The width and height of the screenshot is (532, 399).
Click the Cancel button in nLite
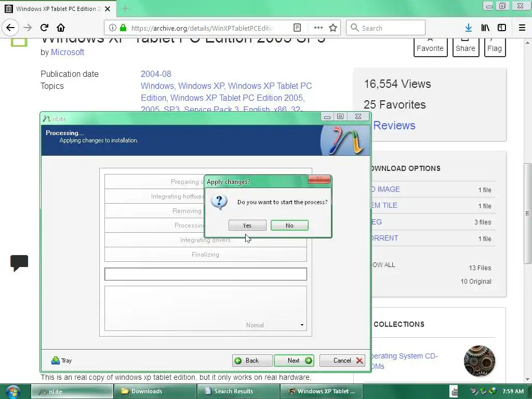click(342, 361)
